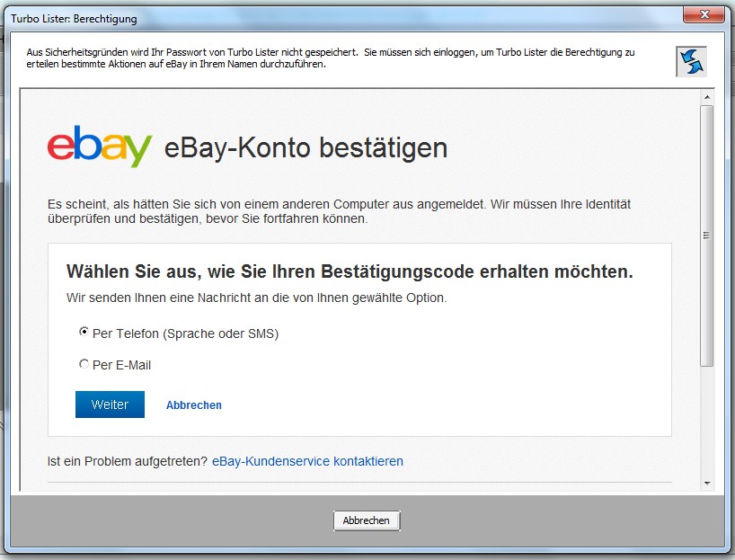The height and width of the screenshot is (560, 735).
Task: Open the eBay-Kundenservice kontaktieren link
Action: coord(307,461)
